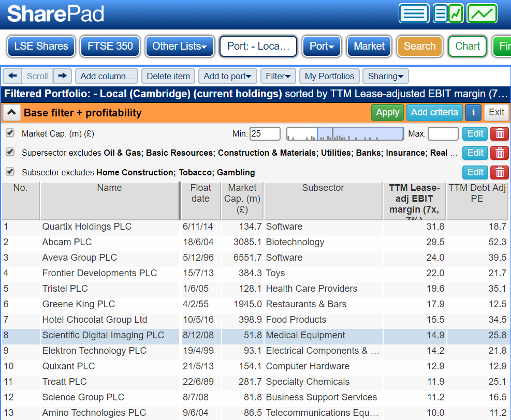Select Greene King PLC row
511x420 pixels.
255,305
